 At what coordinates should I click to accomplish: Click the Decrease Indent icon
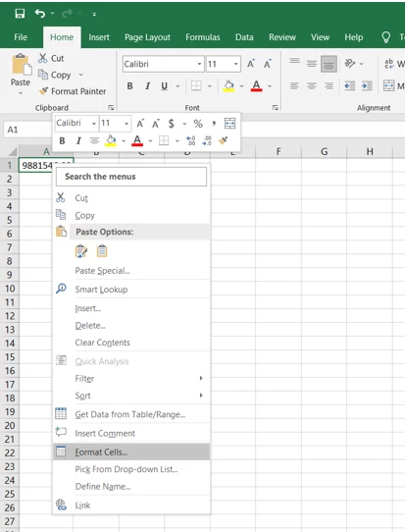tap(350, 85)
